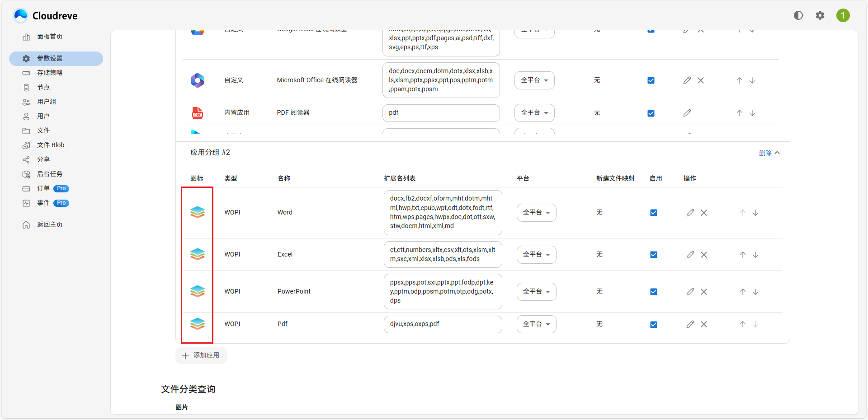Uncheck the PDF 阅读器 enable checkbox
Image resolution: width=868 pixels, height=420 pixels.
651,113
